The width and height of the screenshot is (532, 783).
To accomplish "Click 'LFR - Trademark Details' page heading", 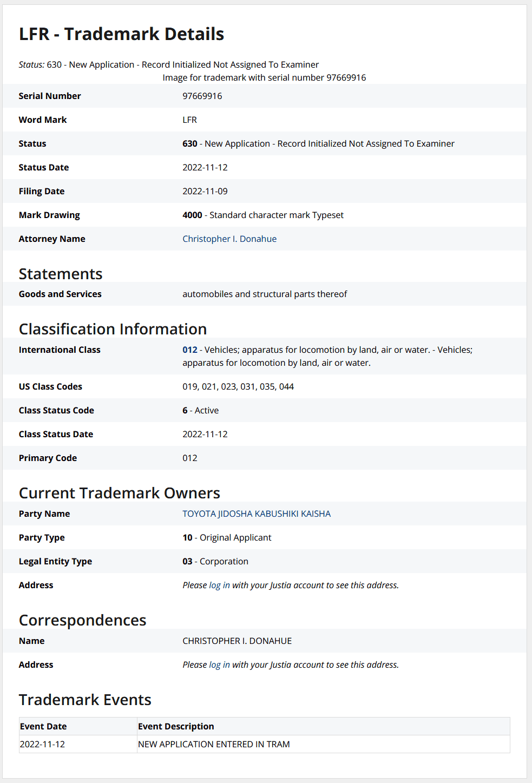I will [122, 34].
